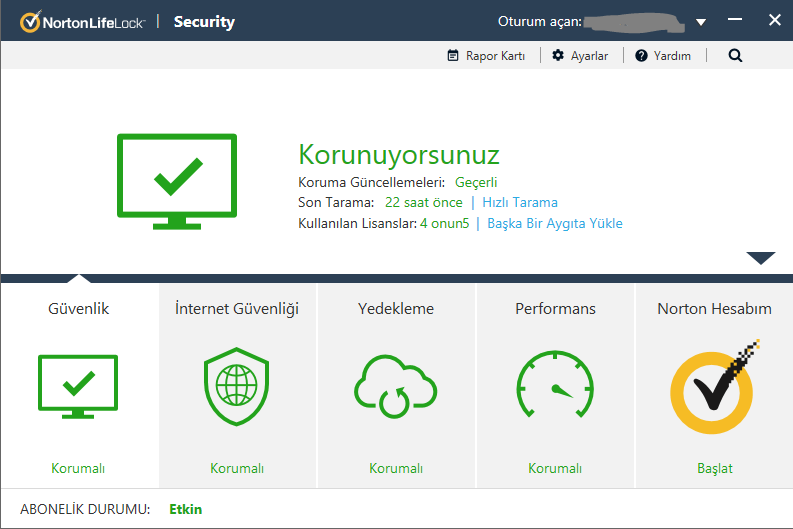793x529 pixels.
Task: Click the Başlat link under Norton Hesabım
Action: (714, 468)
